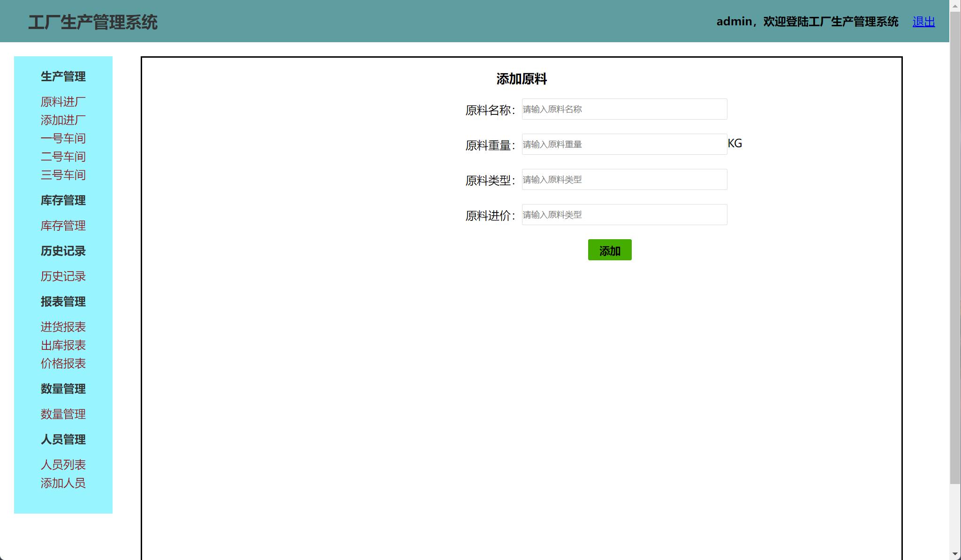Open the 进货报表 report

click(63, 327)
